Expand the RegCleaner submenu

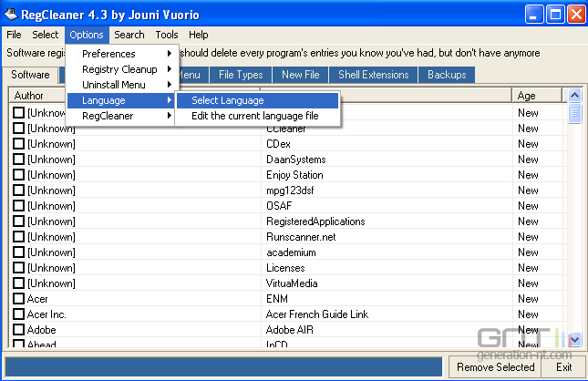pos(120,116)
